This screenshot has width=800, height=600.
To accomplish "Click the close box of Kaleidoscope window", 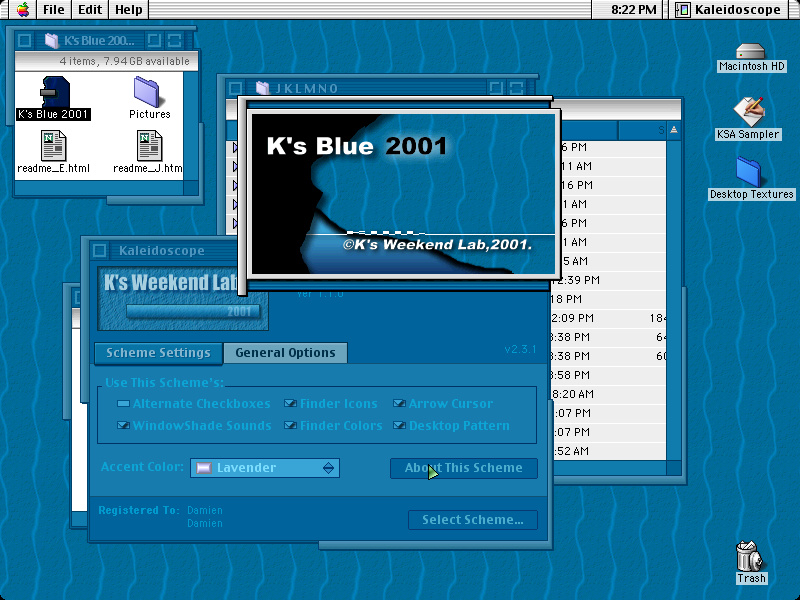I will (99, 251).
